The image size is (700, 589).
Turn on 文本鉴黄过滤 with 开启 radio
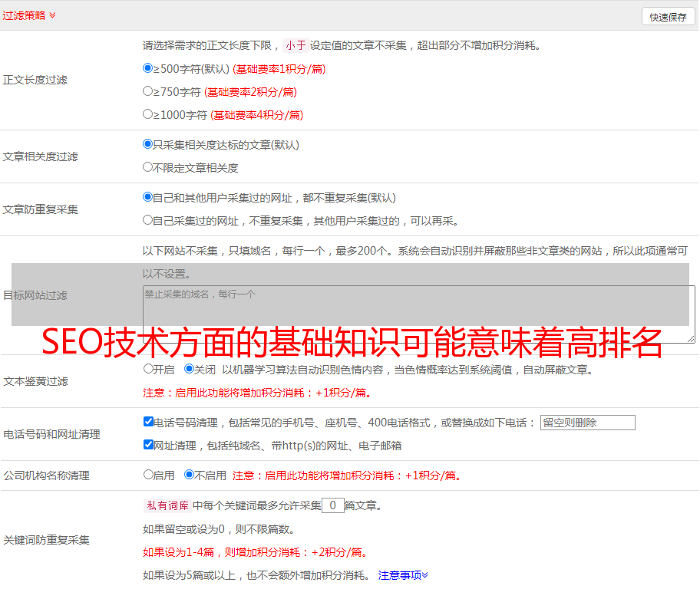click(148, 369)
